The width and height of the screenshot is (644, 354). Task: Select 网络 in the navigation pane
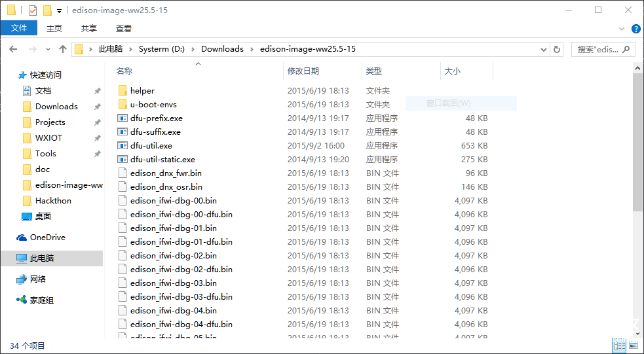[x=38, y=279]
